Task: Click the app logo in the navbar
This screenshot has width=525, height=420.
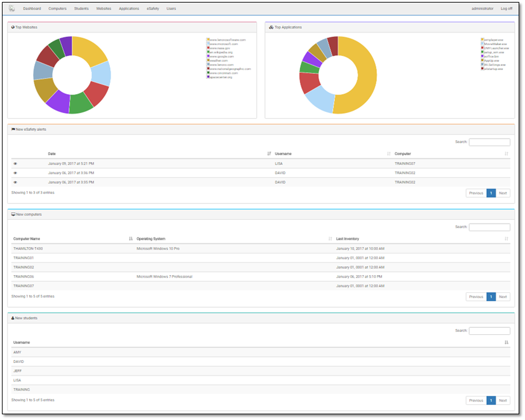Action: [11, 8]
